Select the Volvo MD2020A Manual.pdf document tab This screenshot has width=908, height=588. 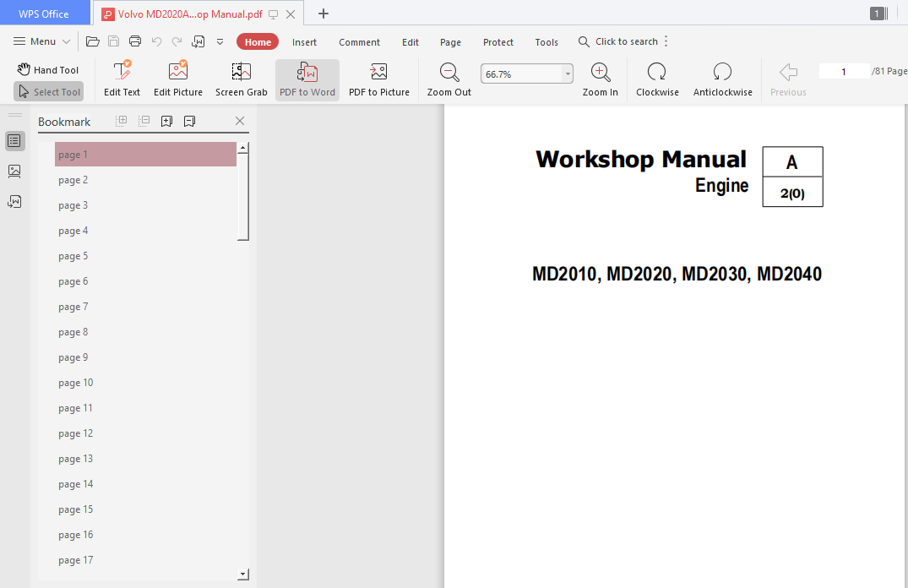190,14
